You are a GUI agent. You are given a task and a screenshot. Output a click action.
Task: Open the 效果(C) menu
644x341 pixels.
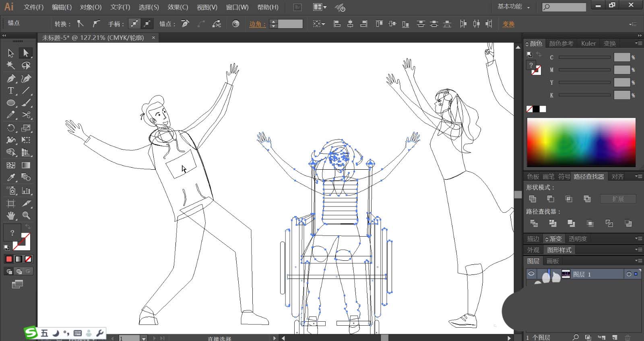click(x=178, y=7)
